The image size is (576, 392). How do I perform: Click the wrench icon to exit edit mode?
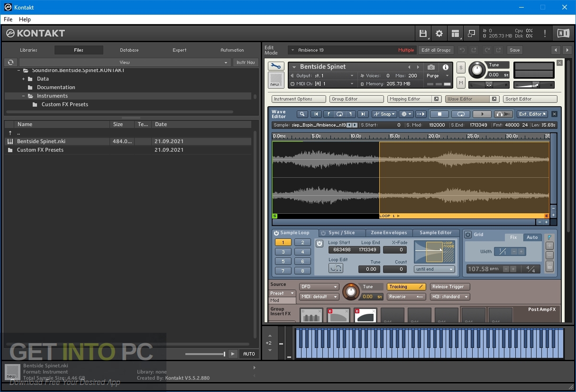click(x=276, y=66)
